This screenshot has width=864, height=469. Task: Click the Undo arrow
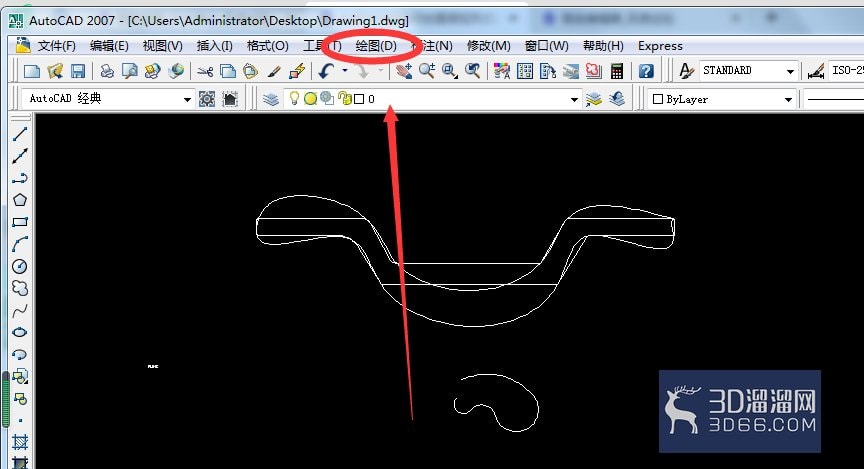327,71
